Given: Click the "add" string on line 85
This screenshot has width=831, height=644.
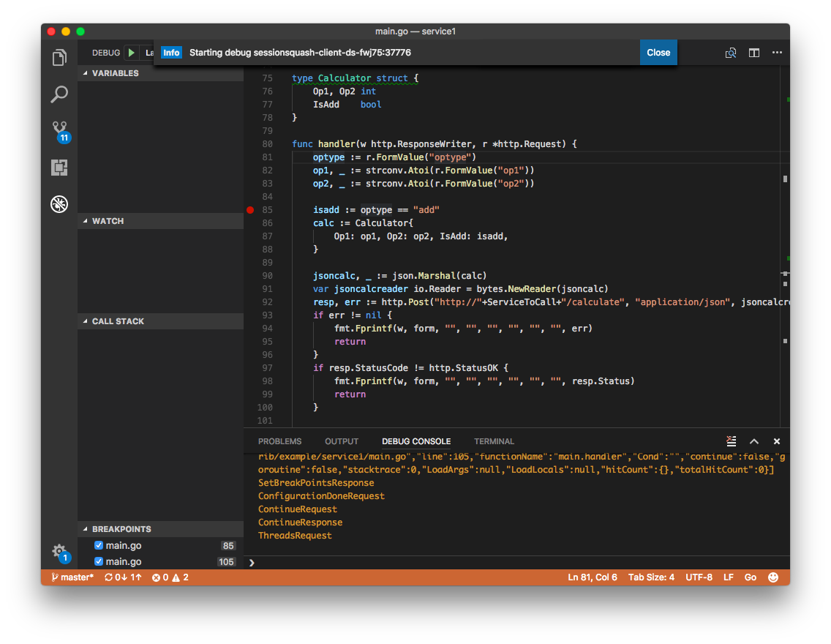Looking at the screenshot, I should pos(426,210).
